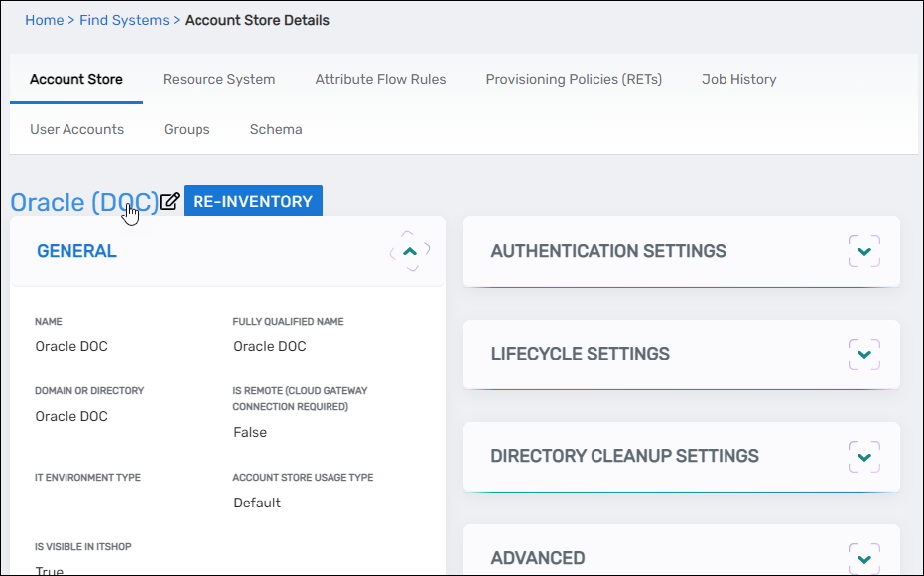The image size is (924, 576).
Task: Select the Account Store tab
Action: [76, 79]
